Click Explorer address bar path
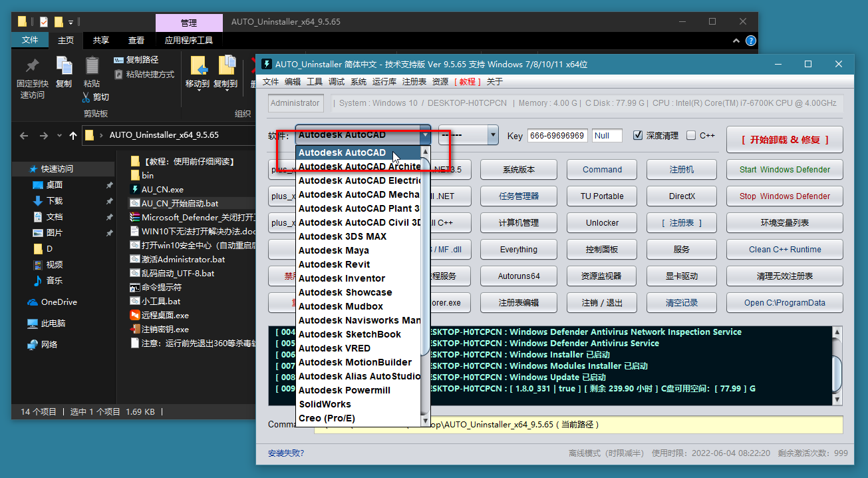Image resolution: width=868 pixels, height=478 pixels. [x=164, y=135]
